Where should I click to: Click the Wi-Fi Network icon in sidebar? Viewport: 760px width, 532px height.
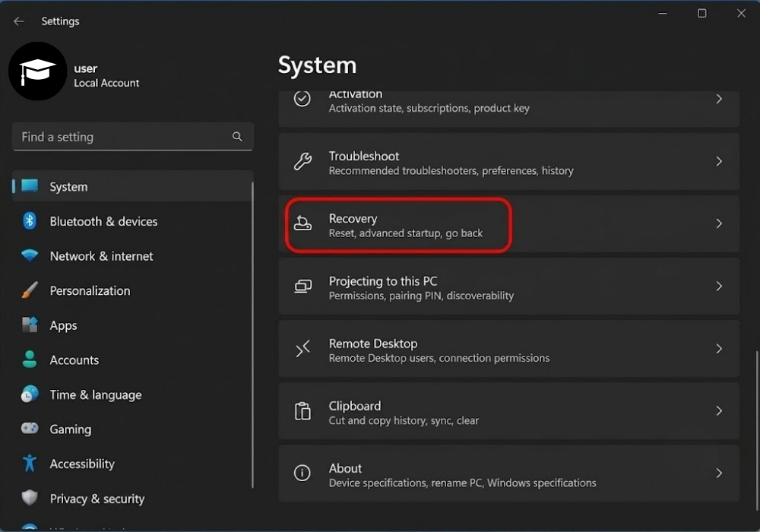30,255
